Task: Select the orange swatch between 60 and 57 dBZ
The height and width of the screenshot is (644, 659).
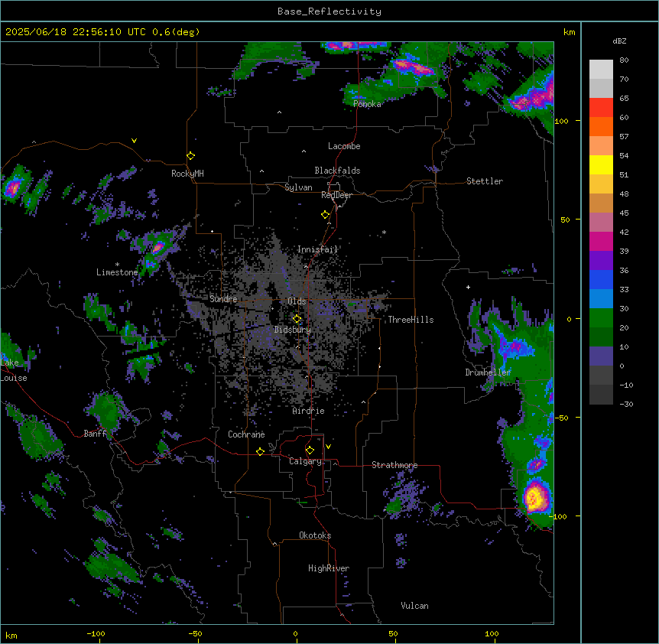Action: point(601,126)
